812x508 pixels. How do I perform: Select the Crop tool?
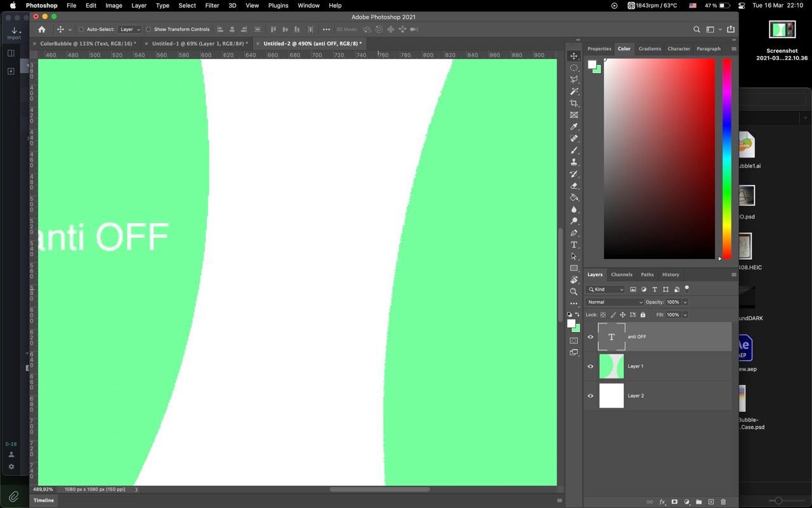[574, 103]
